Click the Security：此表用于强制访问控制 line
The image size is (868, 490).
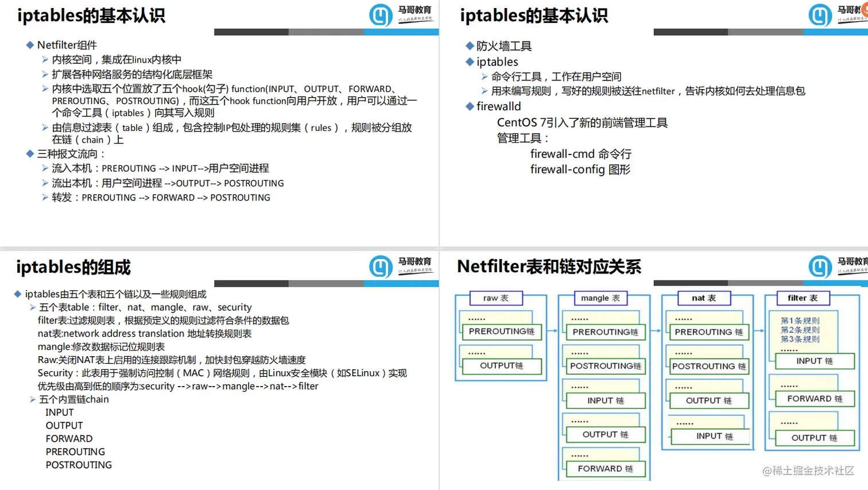(x=222, y=373)
